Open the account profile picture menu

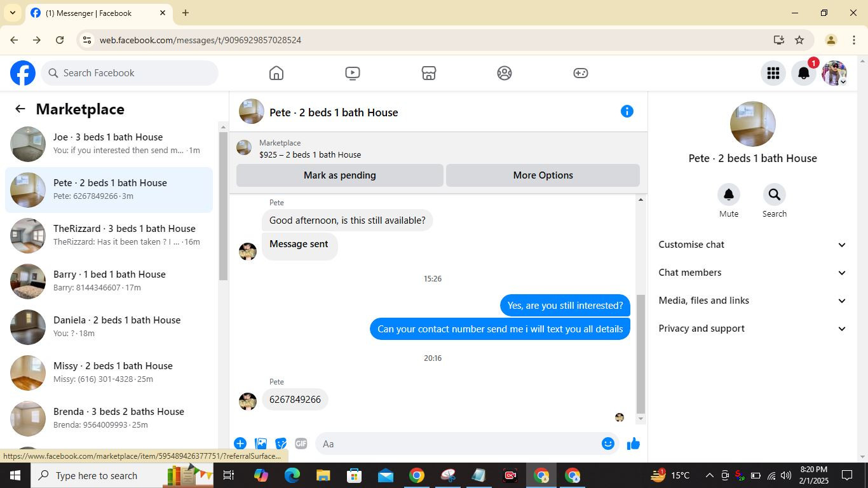coord(834,73)
